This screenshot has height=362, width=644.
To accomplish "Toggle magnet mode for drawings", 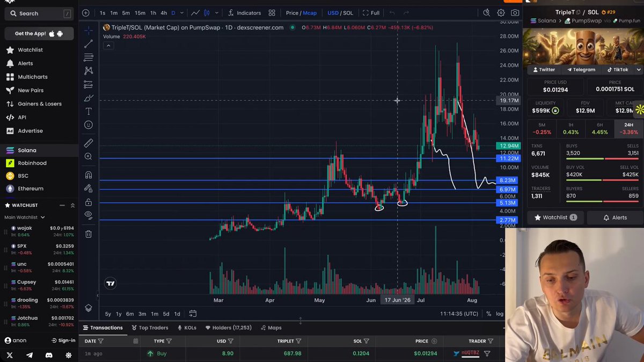I will (x=89, y=175).
